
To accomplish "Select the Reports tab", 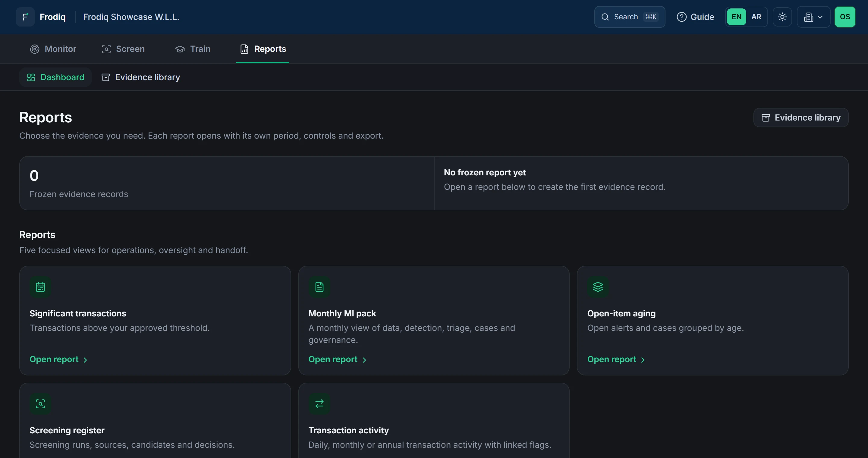I will tap(263, 49).
